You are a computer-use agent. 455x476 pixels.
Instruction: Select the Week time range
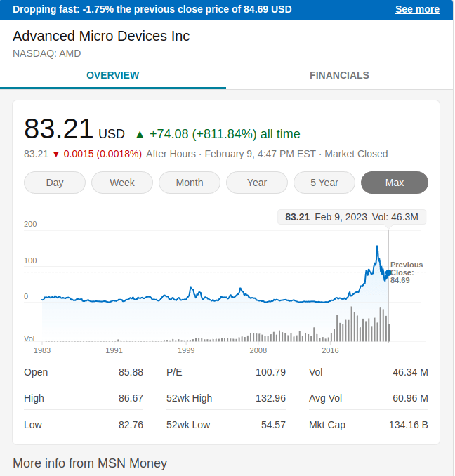pyautogui.click(x=122, y=183)
